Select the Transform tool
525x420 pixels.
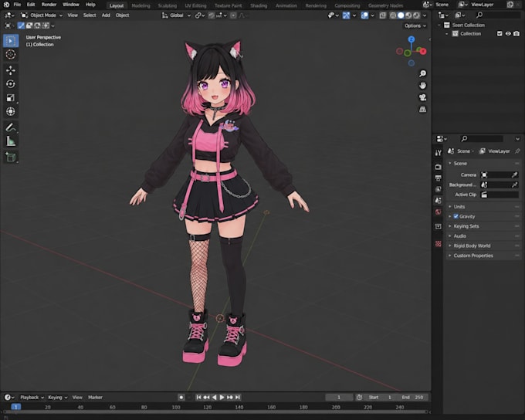click(11, 111)
